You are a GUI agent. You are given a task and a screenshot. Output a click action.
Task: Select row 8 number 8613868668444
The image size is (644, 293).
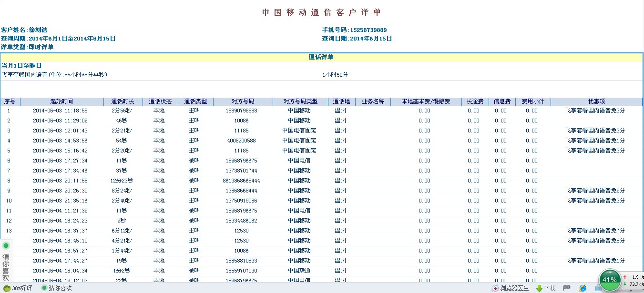[x=241, y=181]
